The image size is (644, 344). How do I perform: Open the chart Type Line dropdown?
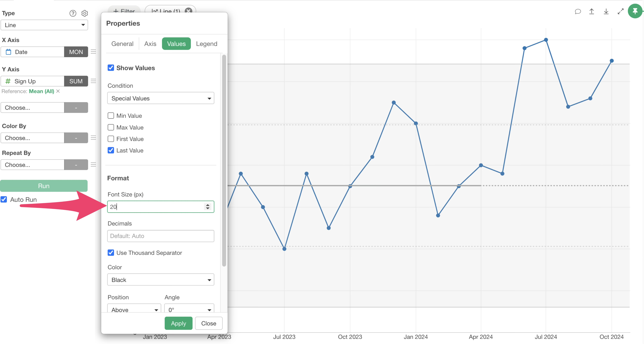pyautogui.click(x=44, y=25)
